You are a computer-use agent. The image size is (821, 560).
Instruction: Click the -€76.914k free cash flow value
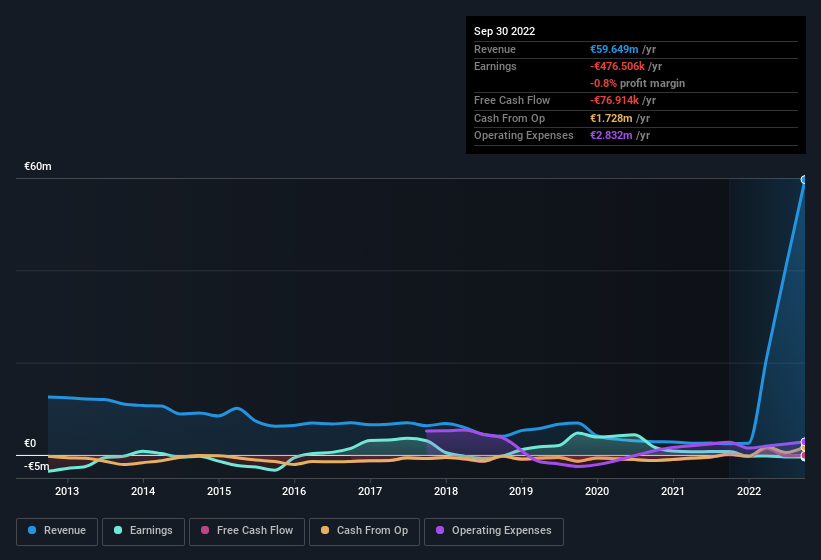614,100
